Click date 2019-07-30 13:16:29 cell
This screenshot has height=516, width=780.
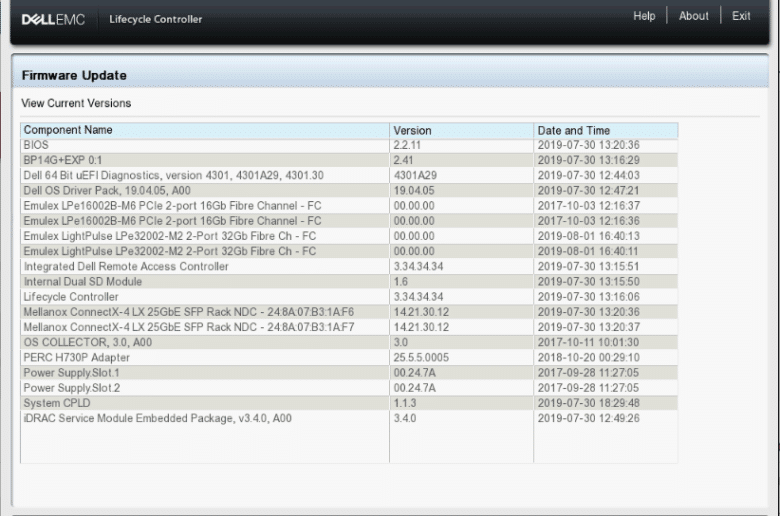(x=606, y=160)
